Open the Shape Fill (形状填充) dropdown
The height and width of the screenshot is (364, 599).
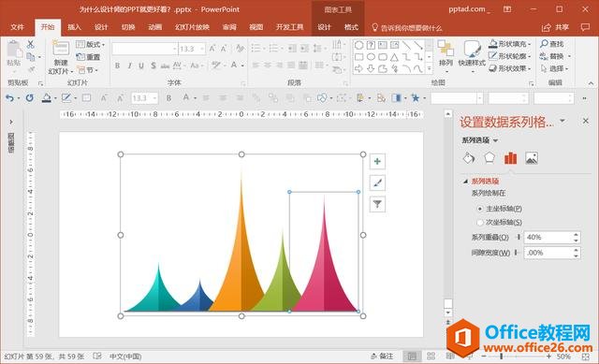pyautogui.click(x=510, y=44)
